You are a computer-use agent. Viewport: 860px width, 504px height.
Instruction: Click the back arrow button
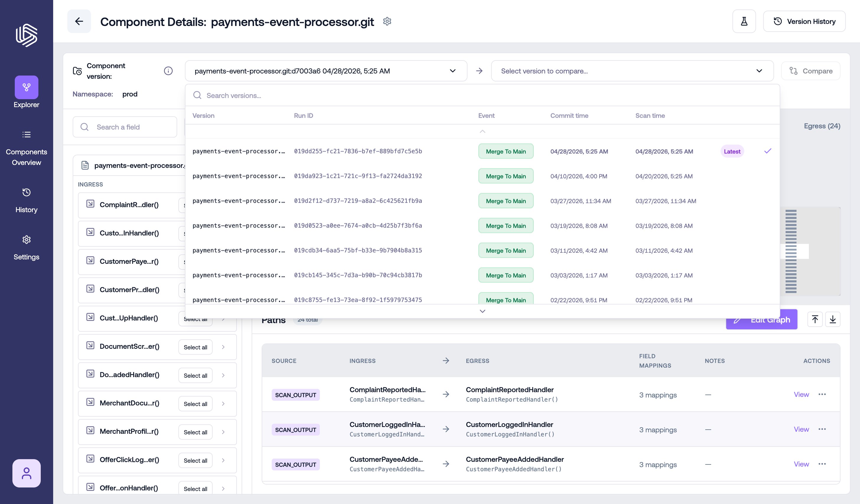pos(79,21)
